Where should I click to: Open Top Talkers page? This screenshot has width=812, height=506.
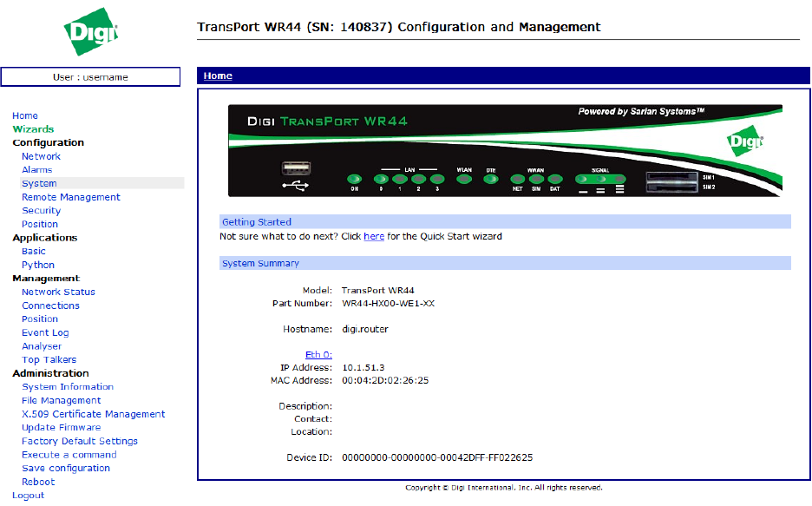coord(49,359)
